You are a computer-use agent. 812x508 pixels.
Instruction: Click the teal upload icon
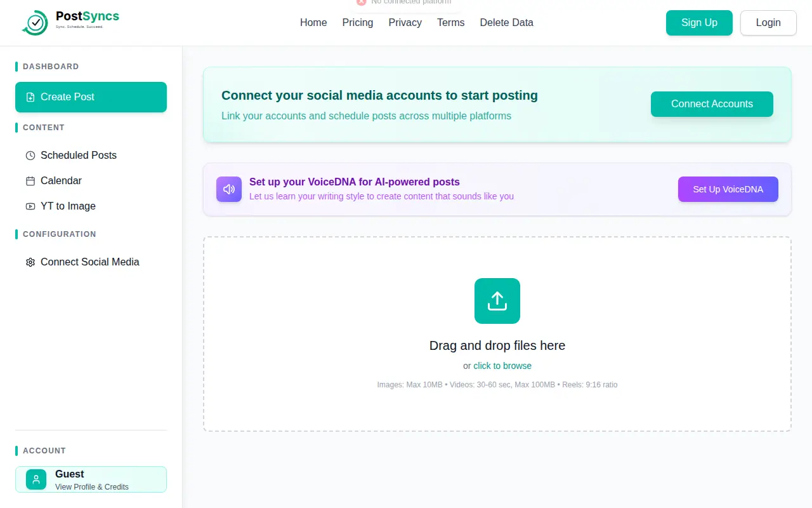pos(497,301)
